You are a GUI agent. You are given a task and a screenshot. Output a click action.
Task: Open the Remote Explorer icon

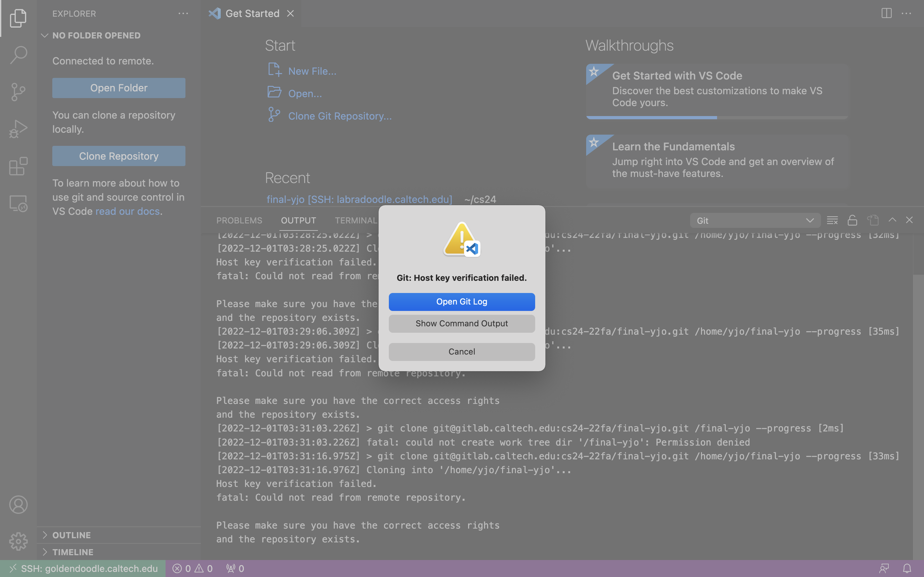coord(18,204)
